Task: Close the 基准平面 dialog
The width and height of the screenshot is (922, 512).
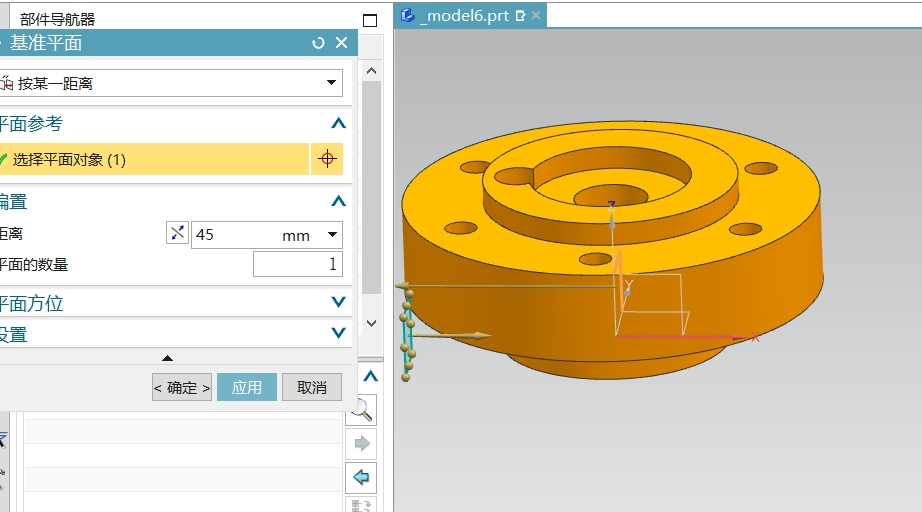Action: click(x=342, y=43)
